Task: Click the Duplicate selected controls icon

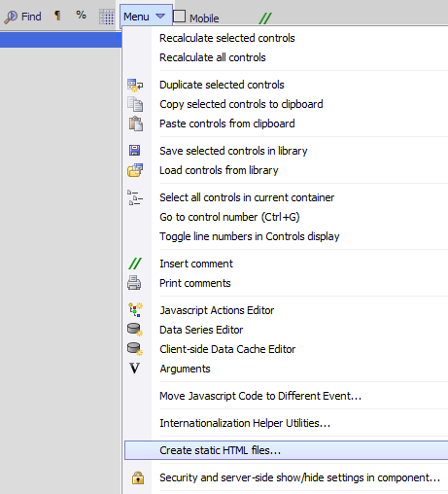Action: (x=135, y=86)
